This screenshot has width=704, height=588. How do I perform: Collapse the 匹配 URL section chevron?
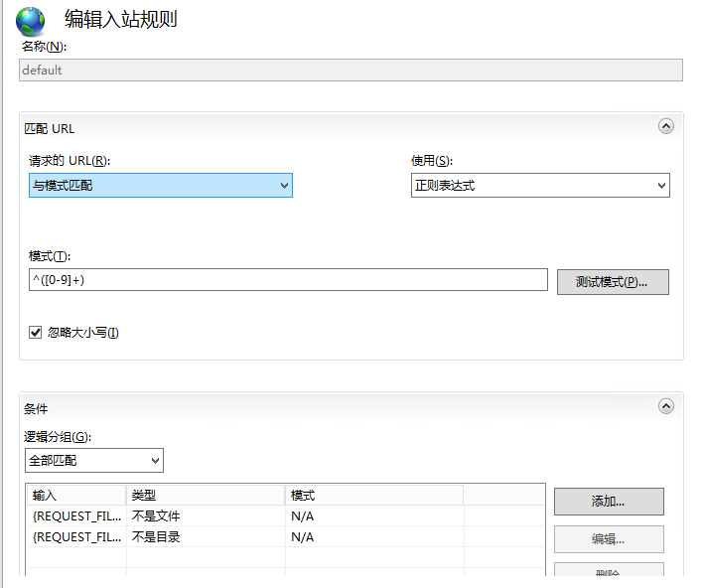pyautogui.click(x=666, y=126)
